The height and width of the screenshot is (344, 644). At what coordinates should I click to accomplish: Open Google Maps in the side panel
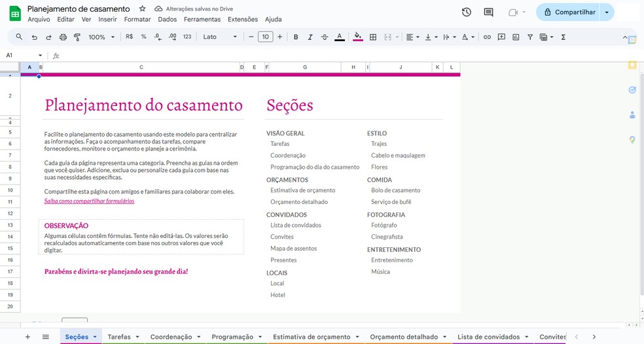[632, 139]
